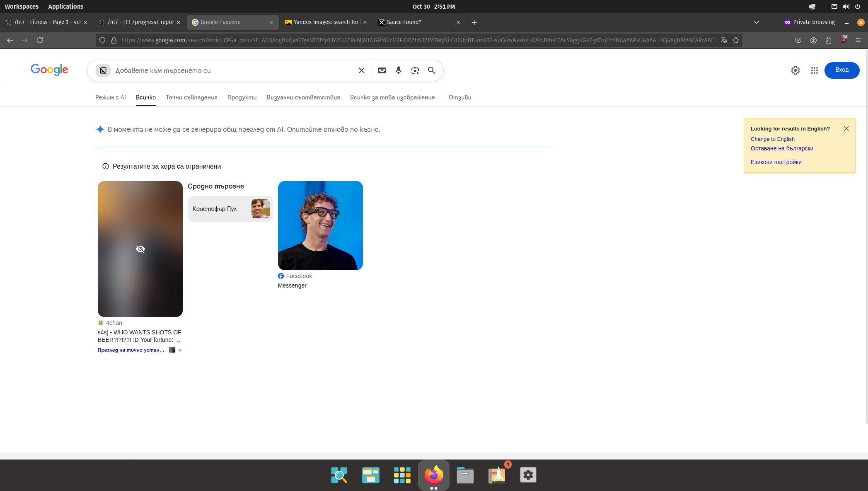Open the Firefox hamburger application menu
Image resolution: width=868 pixels, height=491 pixels.
pyautogui.click(x=858, y=40)
